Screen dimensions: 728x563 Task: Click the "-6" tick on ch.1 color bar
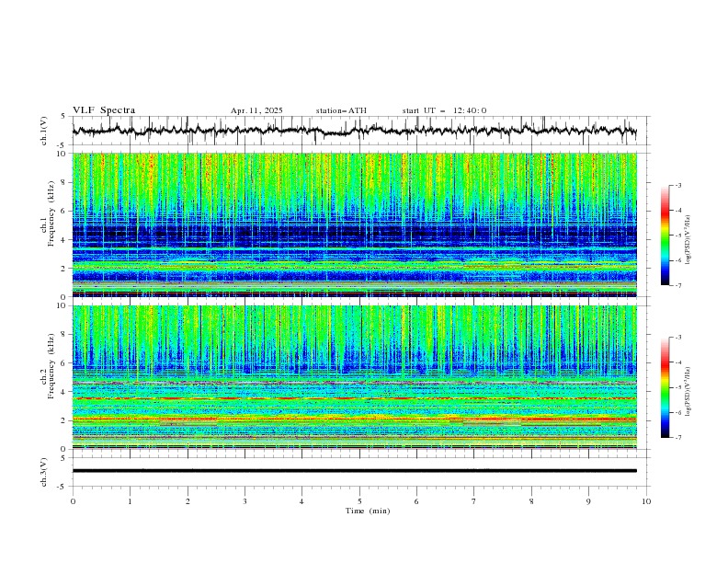coord(678,260)
